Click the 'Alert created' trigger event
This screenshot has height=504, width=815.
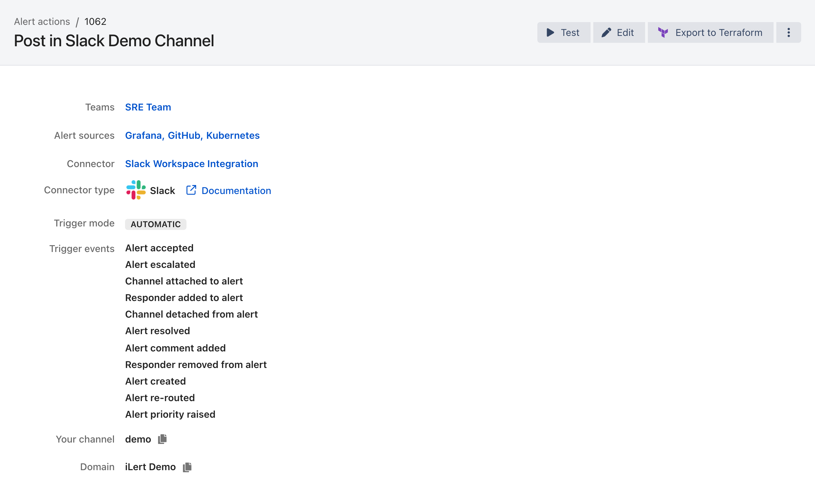(155, 381)
